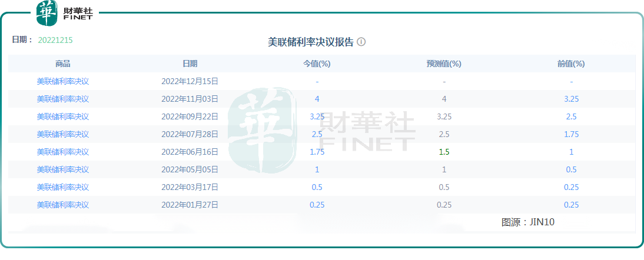
Task: Click 前值 0.25 in the 01月27日 row
Action: point(572,205)
